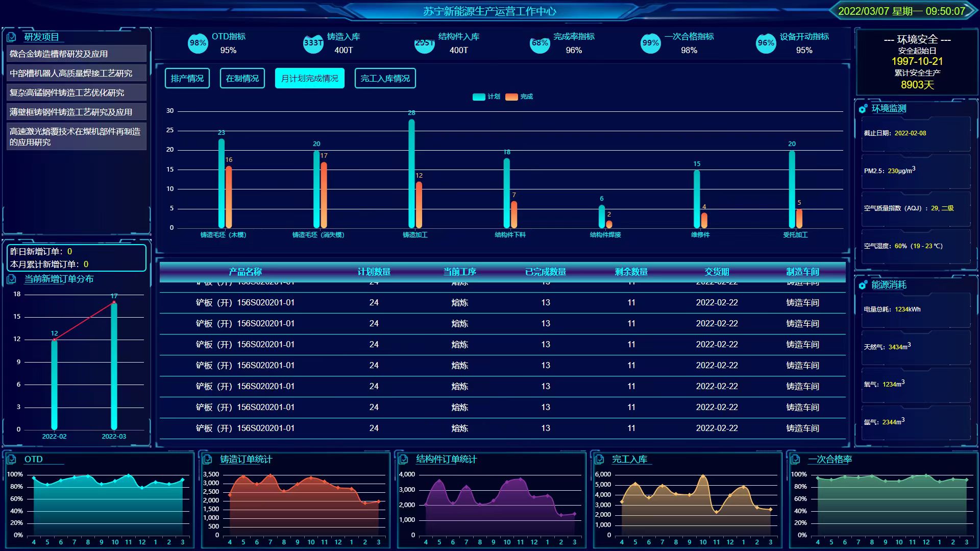Click the 2022-02 order bar

(x=54, y=385)
